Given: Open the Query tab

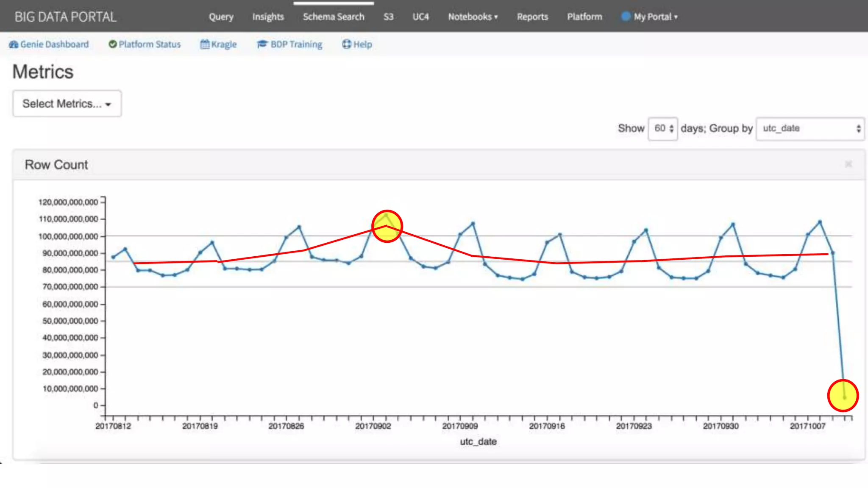Looking at the screenshot, I should pyautogui.click(x=221, y=17).
